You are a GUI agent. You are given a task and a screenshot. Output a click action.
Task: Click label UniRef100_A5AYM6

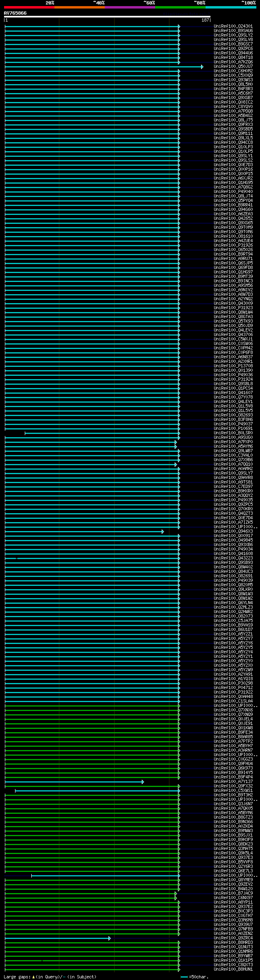tap(233, 446)
